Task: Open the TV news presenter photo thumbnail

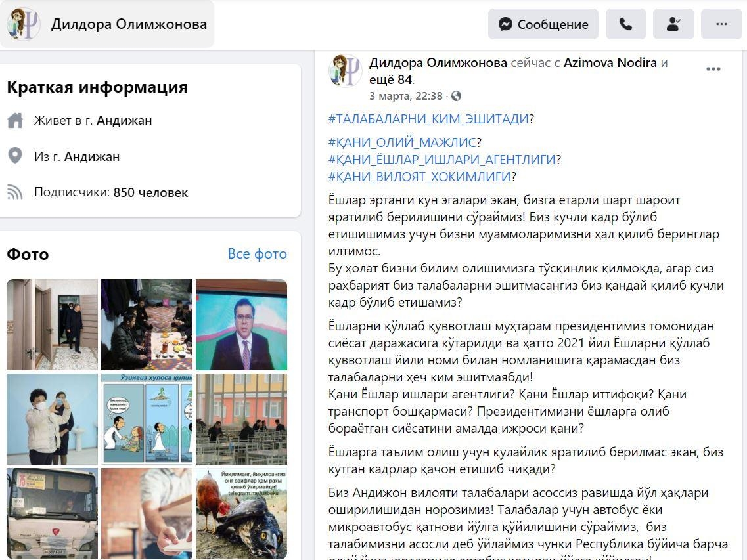Action: [242, 325]
